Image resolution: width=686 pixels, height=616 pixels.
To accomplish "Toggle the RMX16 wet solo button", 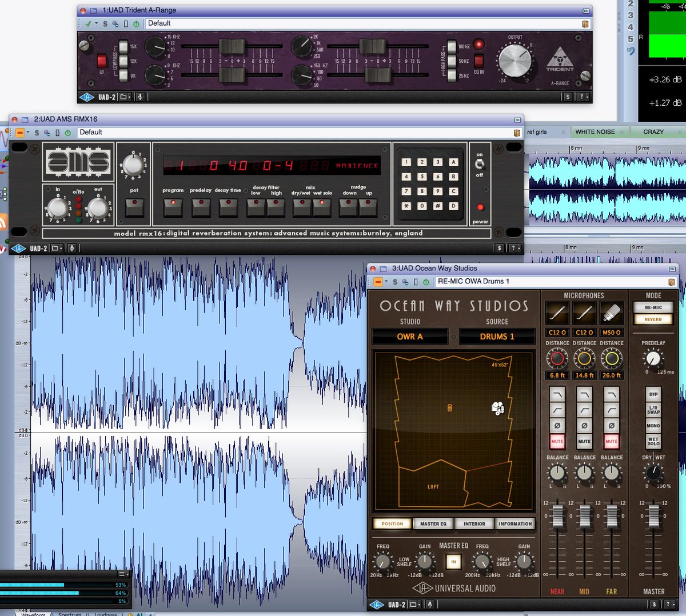I will [x=321, y=207].
